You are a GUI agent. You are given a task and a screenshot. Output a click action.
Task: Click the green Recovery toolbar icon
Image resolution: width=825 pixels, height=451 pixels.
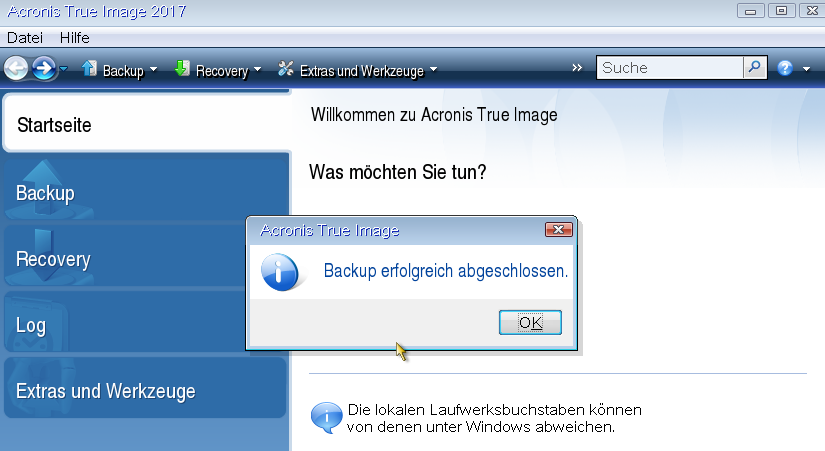[182, 69]
